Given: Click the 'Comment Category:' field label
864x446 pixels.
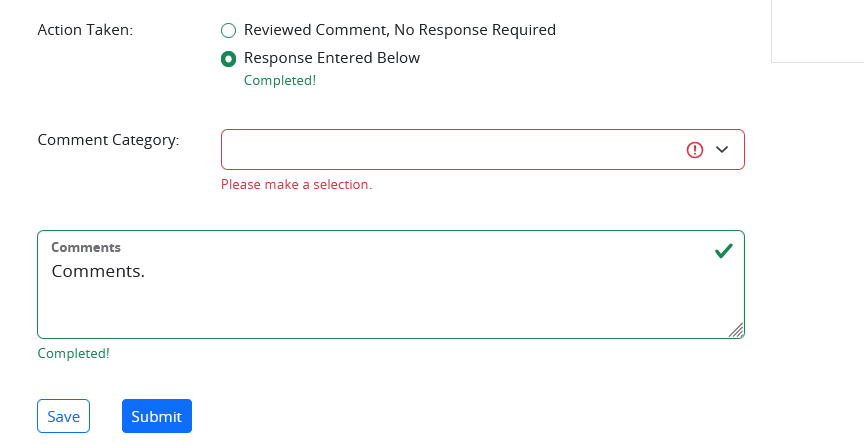Looking at the screenshot, I should coord(109,140).
